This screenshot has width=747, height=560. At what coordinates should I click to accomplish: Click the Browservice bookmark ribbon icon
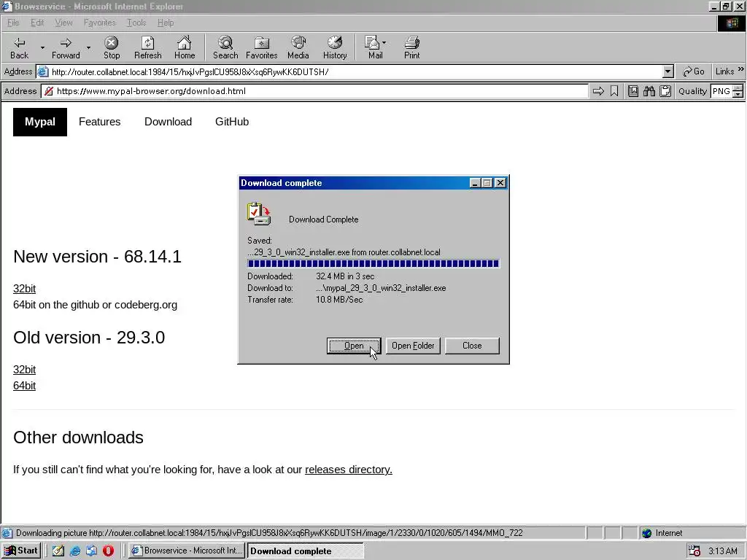(x=614, y=91)
